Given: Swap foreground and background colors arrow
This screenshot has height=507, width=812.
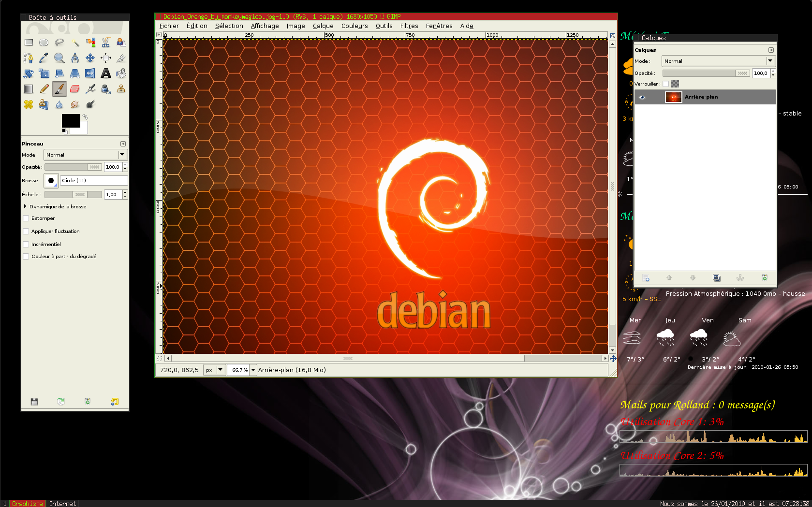Looking at the screenshot, I should tap(85, 116).
